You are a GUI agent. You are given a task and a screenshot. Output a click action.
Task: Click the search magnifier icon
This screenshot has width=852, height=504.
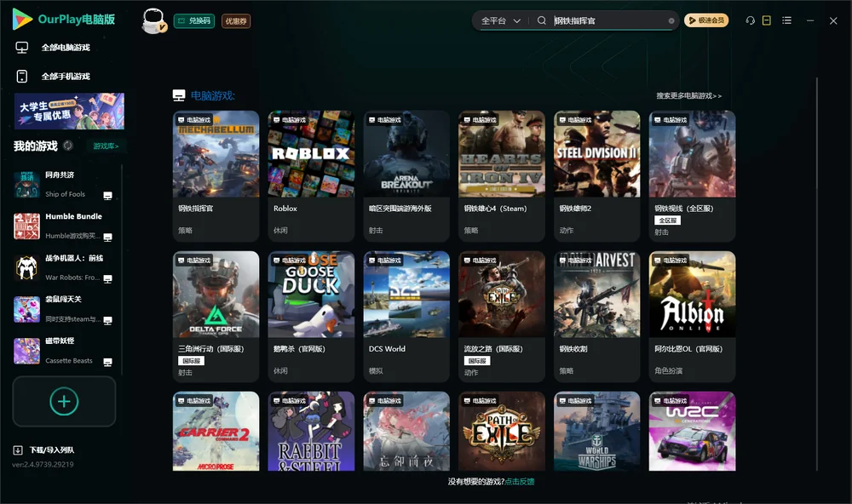click(x=541, y=20)
